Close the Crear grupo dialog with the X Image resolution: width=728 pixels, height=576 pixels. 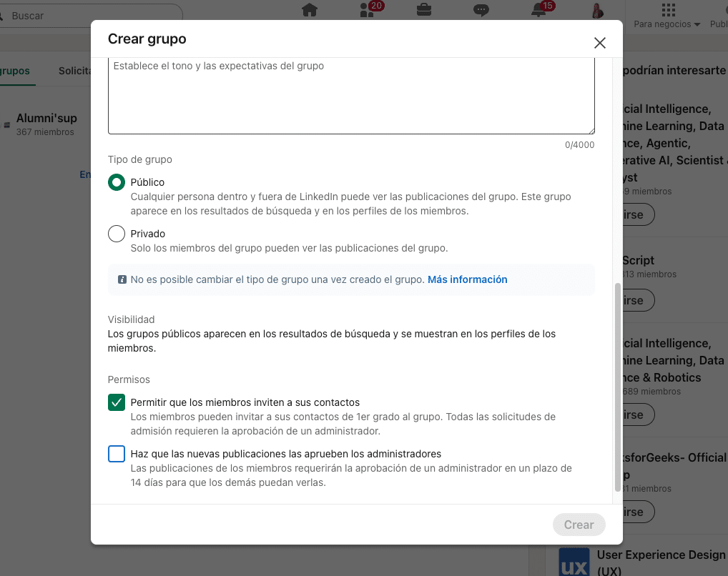(599, 43)
